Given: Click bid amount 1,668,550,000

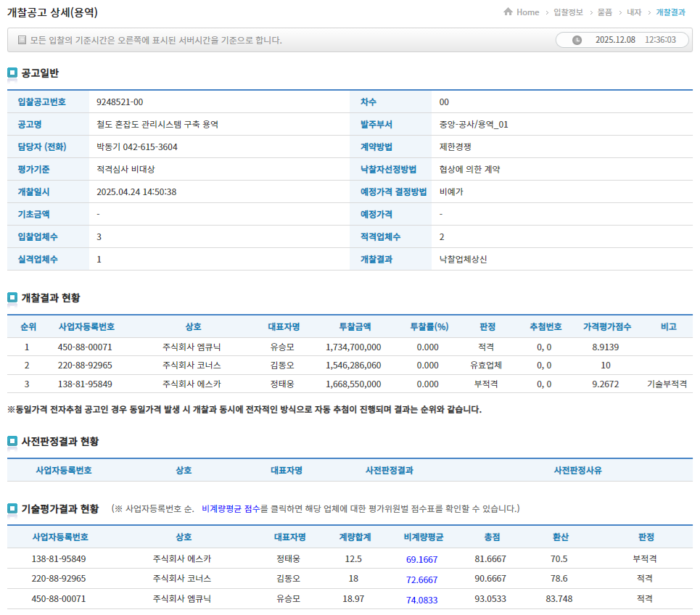Looking at the screenshot, I should (x=353, y=384).
